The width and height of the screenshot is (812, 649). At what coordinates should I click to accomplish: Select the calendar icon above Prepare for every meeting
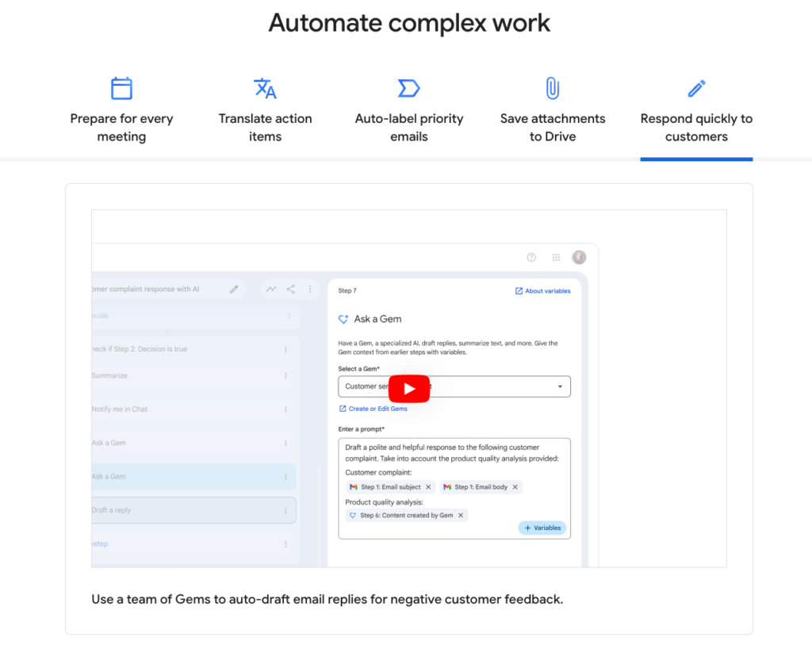[121, 87]
